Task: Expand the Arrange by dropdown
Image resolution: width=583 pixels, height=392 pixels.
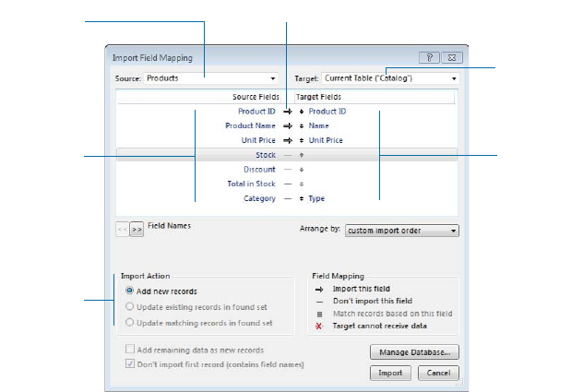Action: (x=401, y=232)
